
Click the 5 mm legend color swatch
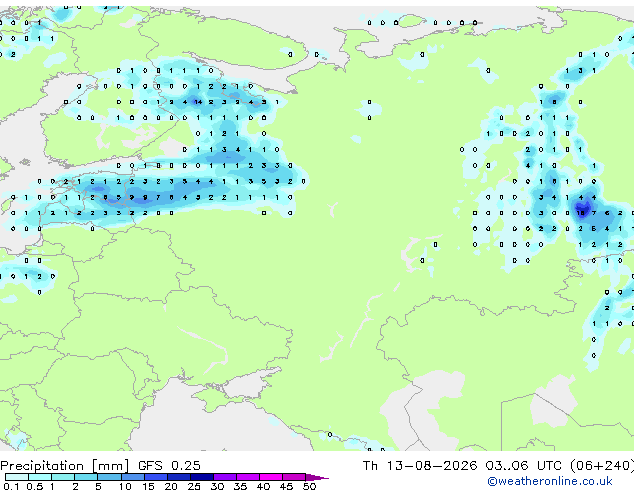[109, 477]
